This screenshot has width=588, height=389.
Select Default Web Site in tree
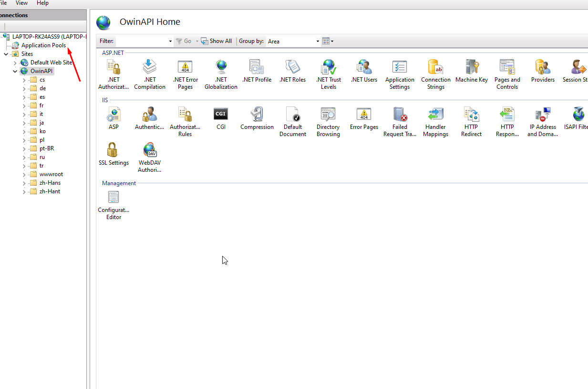(51, 63)
